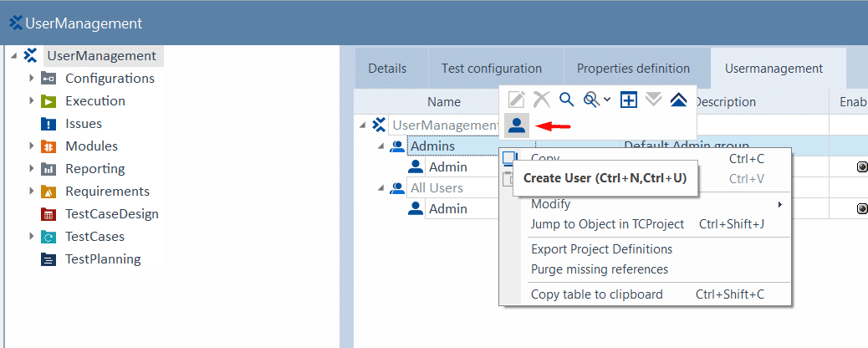Click the delete X icon in mini toolbar
Image resolution: width=868 pixels, height=348 pixels.
[x=542, y=100]
